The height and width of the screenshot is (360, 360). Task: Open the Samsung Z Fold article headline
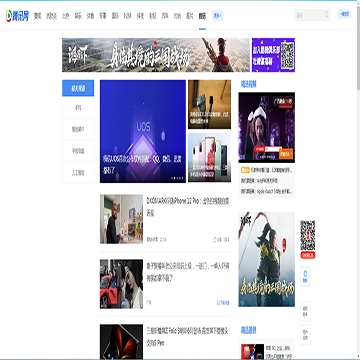coord(188,337)
